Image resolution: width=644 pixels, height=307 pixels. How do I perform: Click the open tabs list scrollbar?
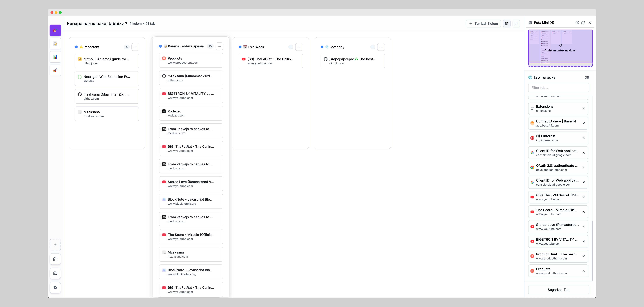click(592, 251)
